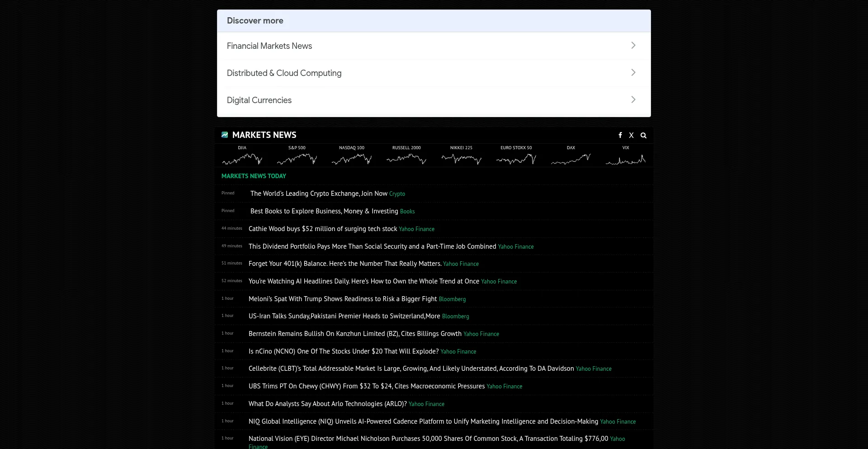The height and width of the screenshot is (449, 868).
Task: Open National Vision (EYE) Director headline
Action: point(428,439)
